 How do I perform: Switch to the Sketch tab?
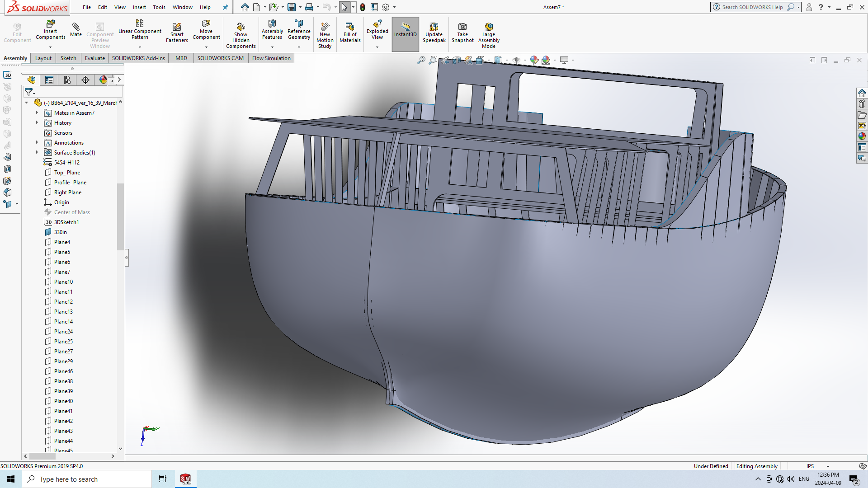(68, 58)
